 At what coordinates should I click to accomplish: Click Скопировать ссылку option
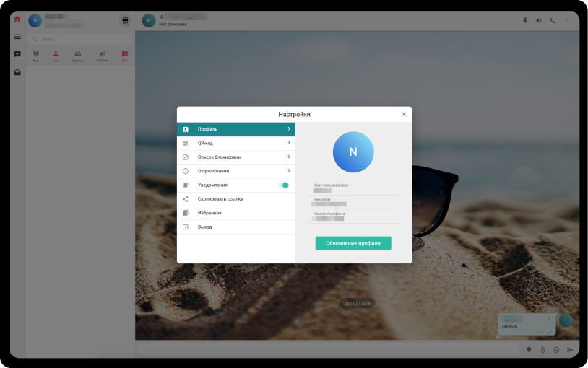(220, 199)
